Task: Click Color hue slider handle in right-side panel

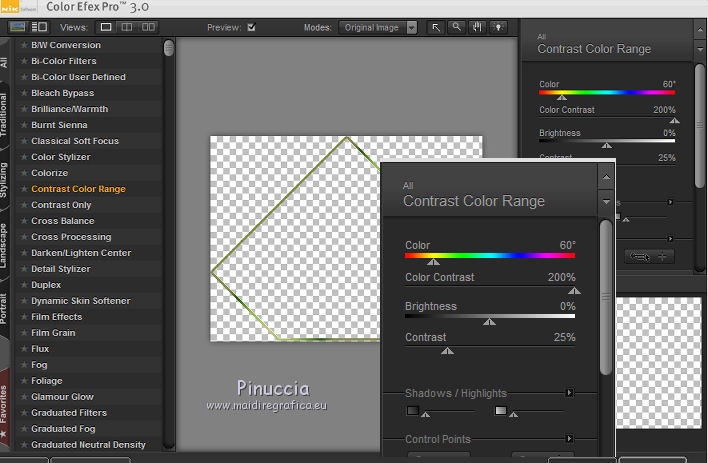Action: click(561, 97)
